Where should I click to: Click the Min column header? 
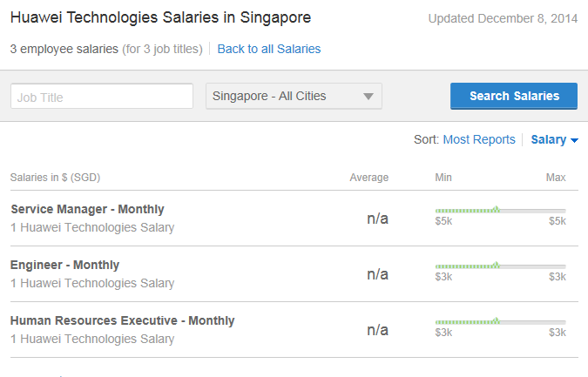[444, 178]
